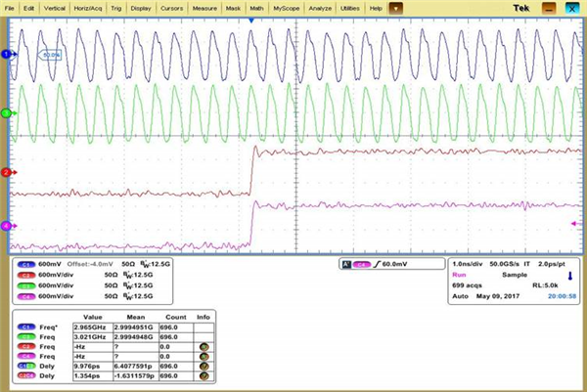Open info icon for C2C4 Dely row
This screenshot has width=587, height=392.
(204, 376)
